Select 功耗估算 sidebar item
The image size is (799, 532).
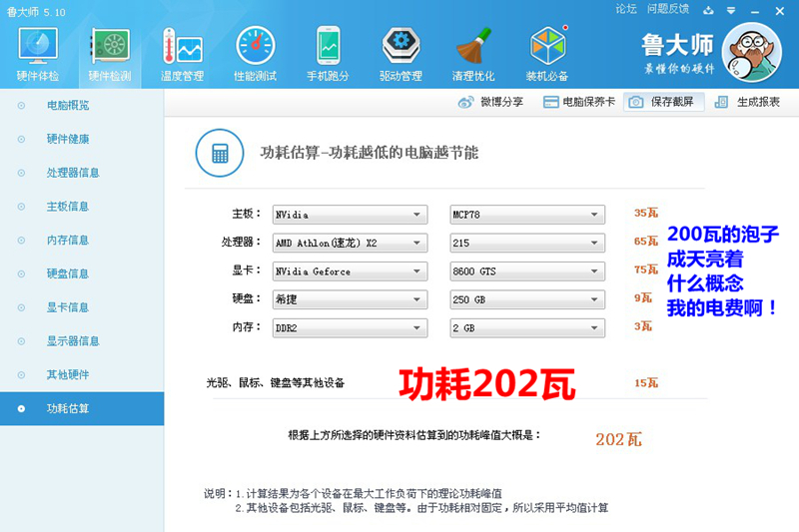coord(82,408)
